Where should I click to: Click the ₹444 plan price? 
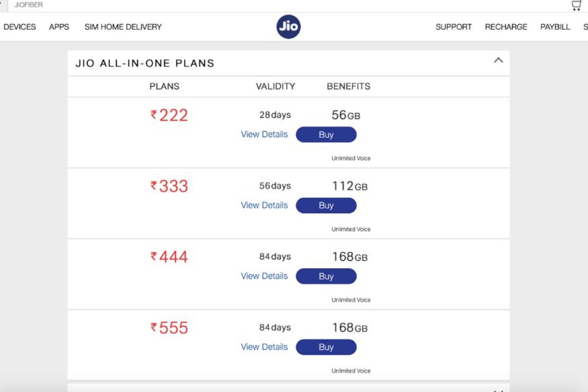point(169,257)
